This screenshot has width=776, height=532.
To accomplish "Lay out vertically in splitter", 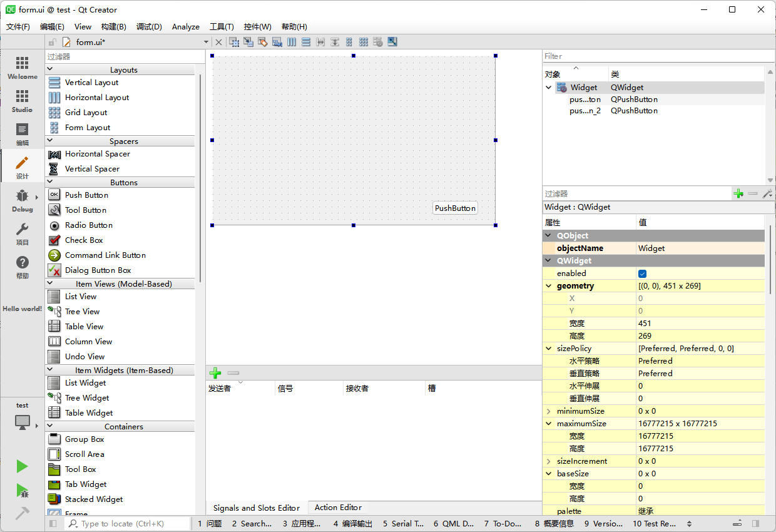I will click(x=335, y=42).
